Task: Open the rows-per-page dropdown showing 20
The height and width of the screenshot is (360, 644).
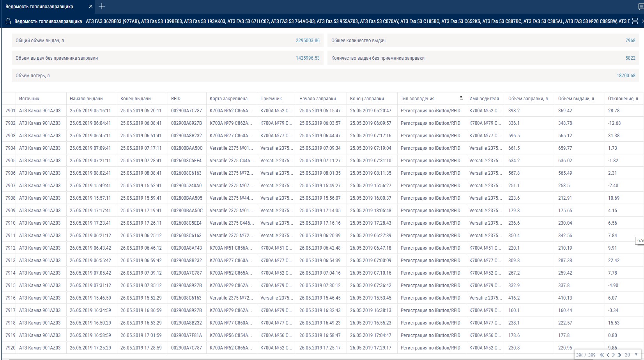Action: coord(632,355)
